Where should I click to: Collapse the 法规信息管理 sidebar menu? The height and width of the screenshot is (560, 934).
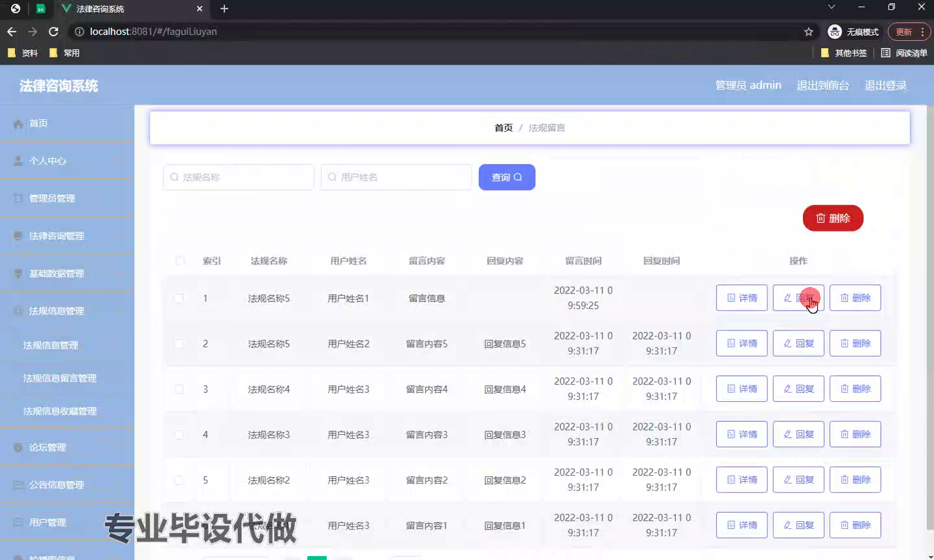point(67,311)
